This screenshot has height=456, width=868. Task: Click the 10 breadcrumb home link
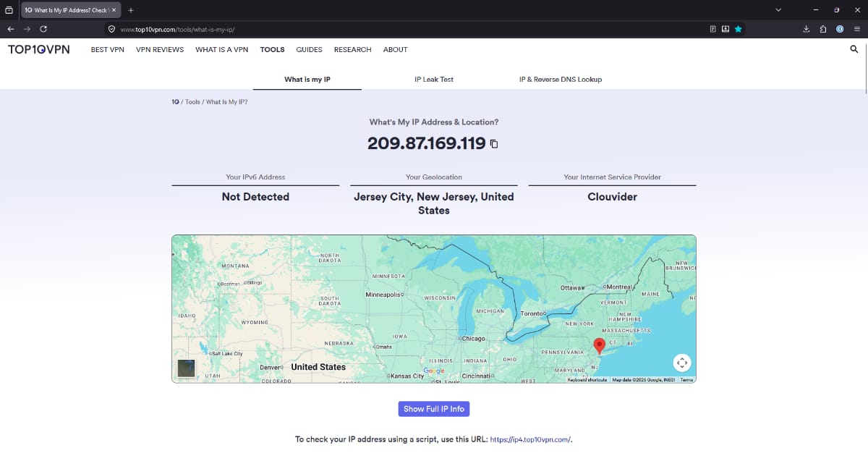pos(175,102)
